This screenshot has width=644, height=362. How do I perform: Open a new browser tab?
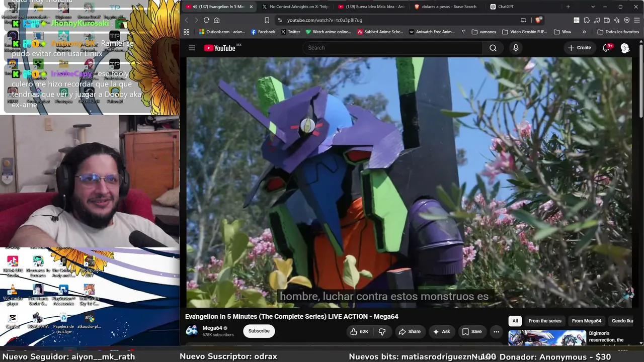pyautogui.click(x=568, y=7)
